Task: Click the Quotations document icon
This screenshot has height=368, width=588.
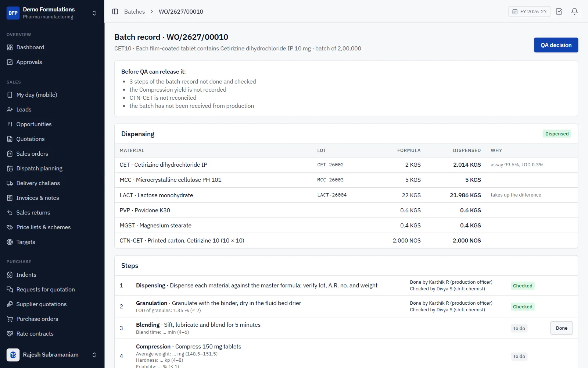Action: point(10,139)
